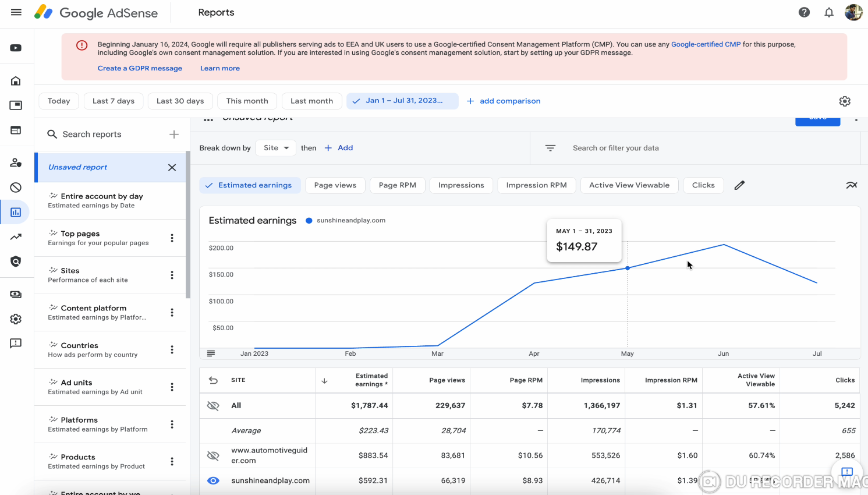Open Payments sidebar icon

[x=16, y=295]
